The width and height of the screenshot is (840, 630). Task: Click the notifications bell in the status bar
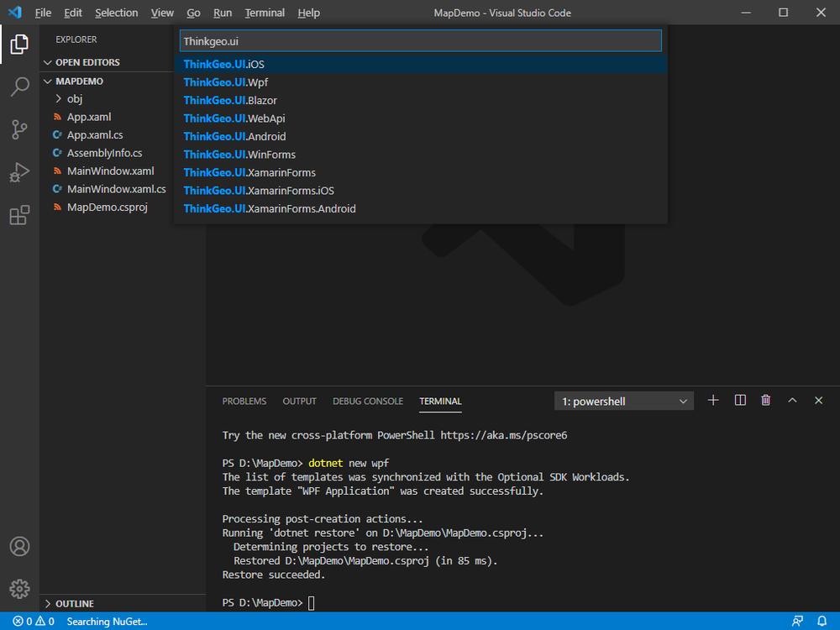point(822,621)
